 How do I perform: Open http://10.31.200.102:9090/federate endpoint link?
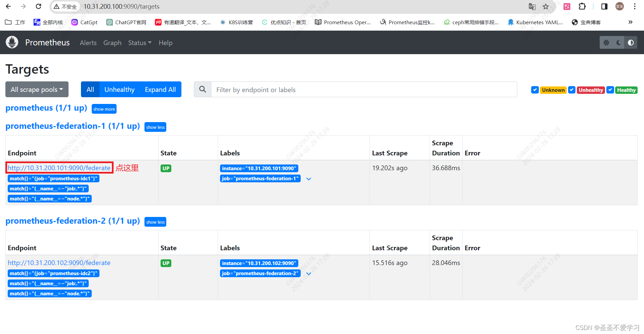pos(59,263)
